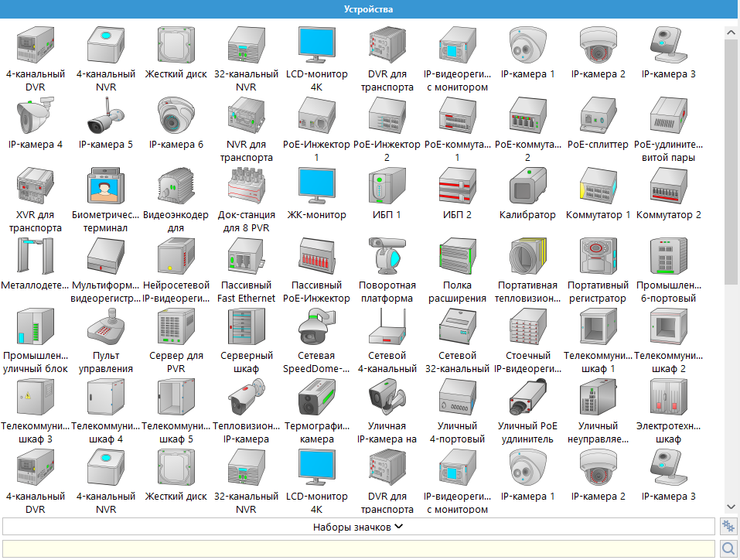Image resolution: width=740 pixels, height=560 pixels.
Task: Pick the Пассивный Fast Ethernet device
Action: [x=247, y=256]
